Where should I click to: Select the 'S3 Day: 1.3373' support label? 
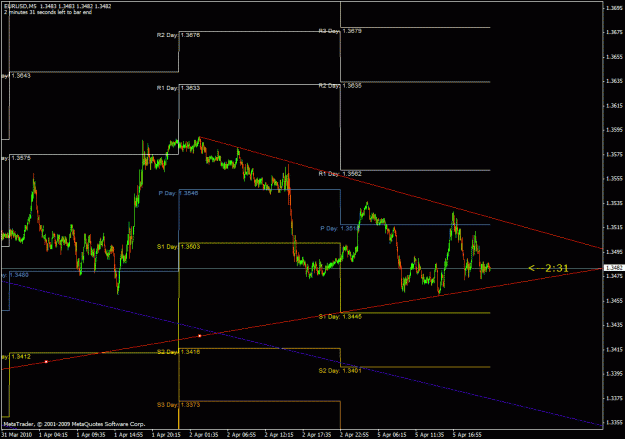(x=179, y=405)
